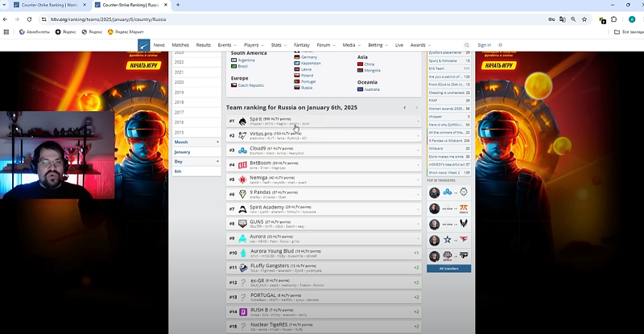
Task: Click the Spirit team dragon logo
Action: point(243,122)
